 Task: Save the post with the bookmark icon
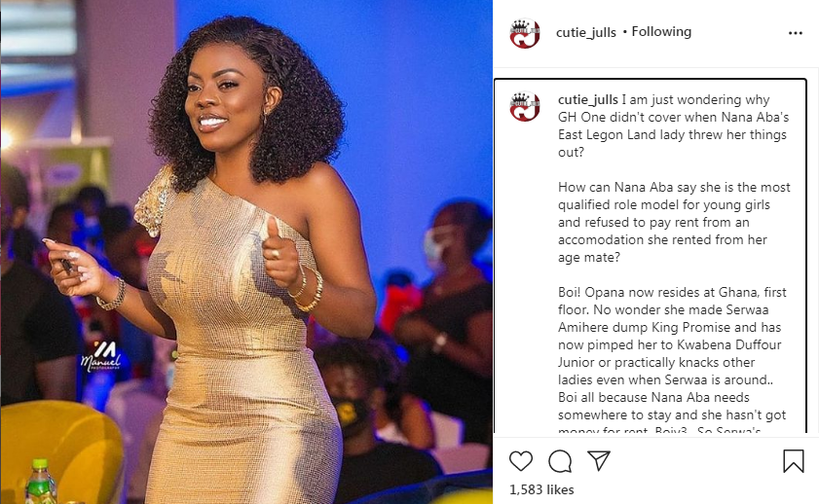tap(793, 461)
